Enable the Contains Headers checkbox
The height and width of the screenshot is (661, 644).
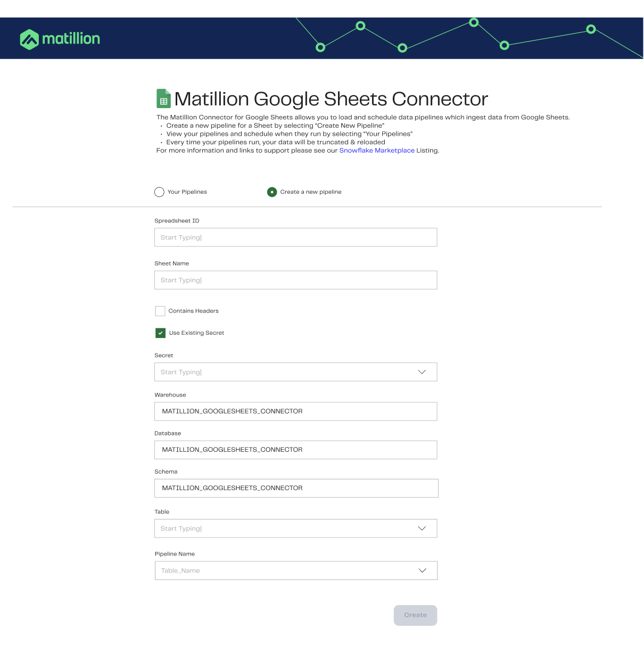160,311
